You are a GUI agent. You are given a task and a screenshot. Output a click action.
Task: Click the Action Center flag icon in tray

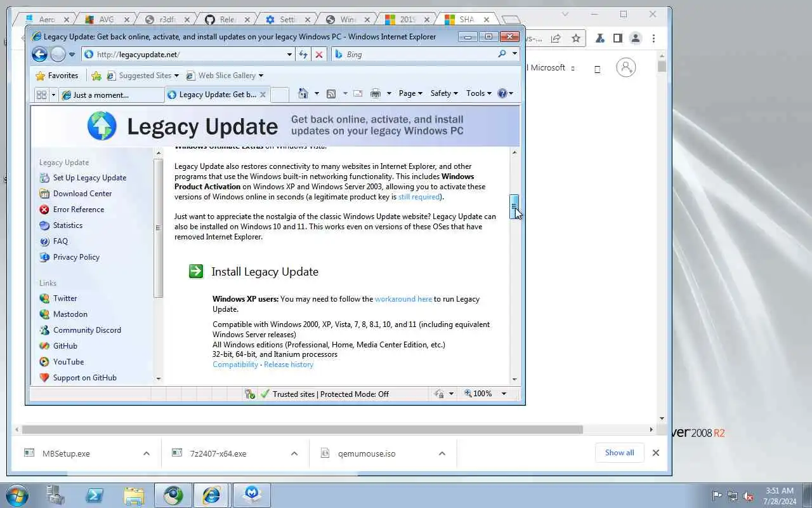tap(717, 496)
